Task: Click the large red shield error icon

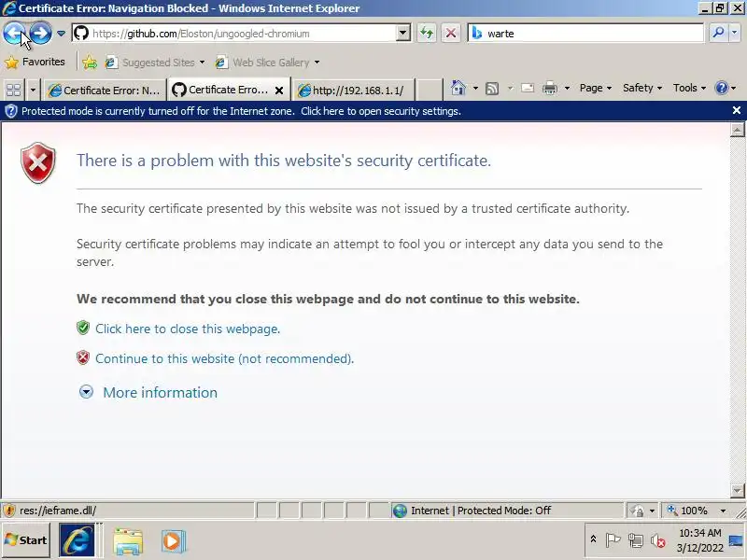Action: (38, 162)
